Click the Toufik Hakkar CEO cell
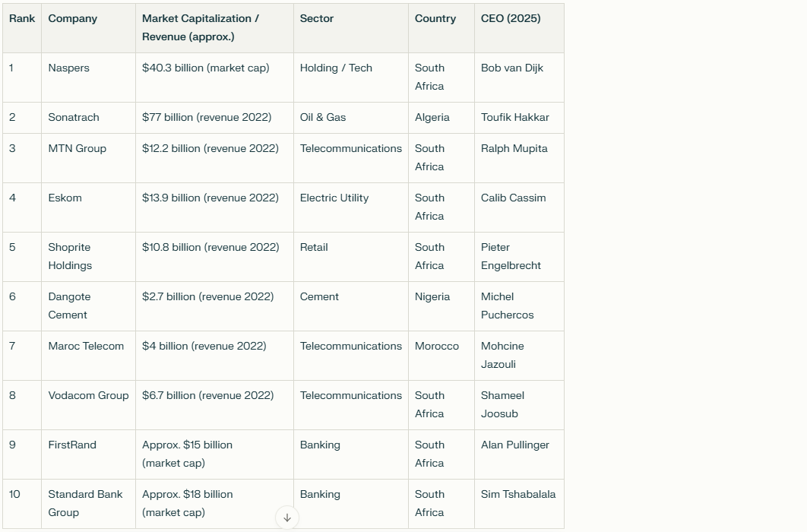This screenshot has width=807, height=532. pyautogui.click(x=515, y=118)
